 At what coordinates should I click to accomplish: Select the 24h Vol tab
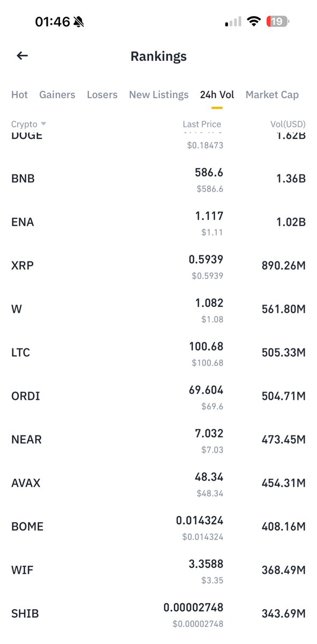(x=217, y=94)
